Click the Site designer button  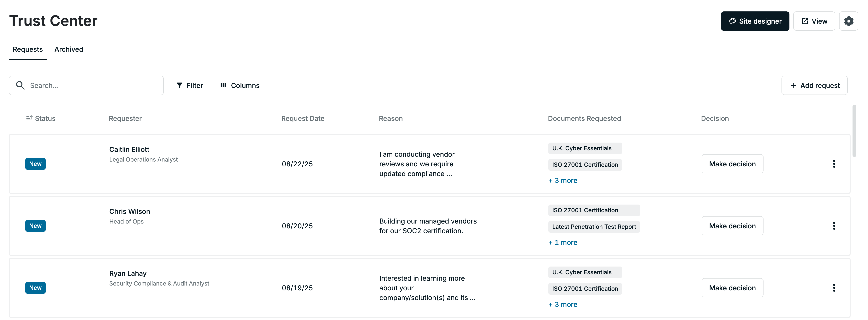[x=755, y=21]
